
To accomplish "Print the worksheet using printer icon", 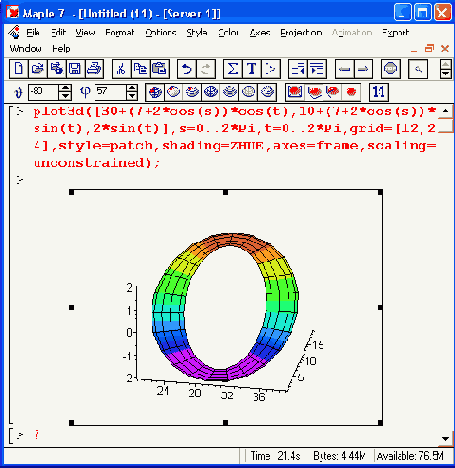I will (x=94, y=69).
